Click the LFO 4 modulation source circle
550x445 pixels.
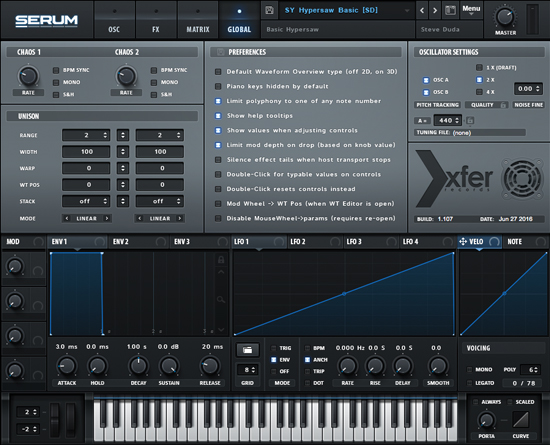(x=448, y=242)
